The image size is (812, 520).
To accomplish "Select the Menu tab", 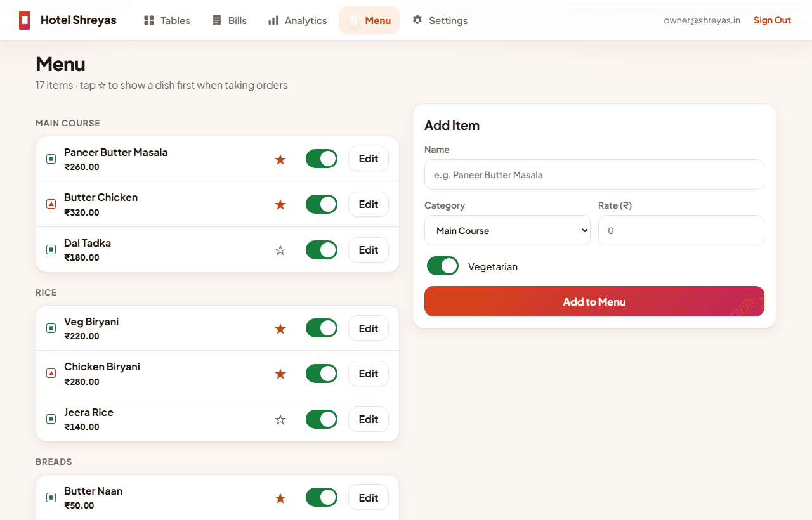I will [369, 20].
